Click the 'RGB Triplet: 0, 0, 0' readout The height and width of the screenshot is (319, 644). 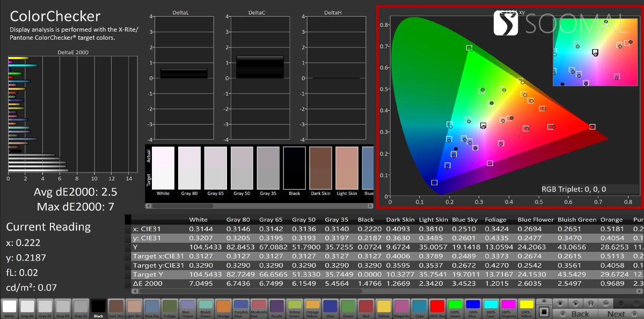[574, 189]
